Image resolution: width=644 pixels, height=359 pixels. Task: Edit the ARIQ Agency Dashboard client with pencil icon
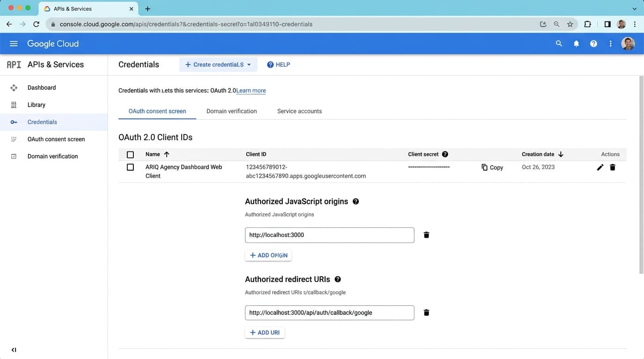[600, 167]
